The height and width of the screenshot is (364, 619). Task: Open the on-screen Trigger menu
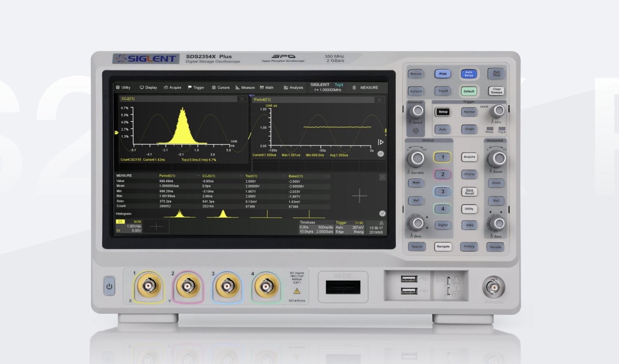196,87
